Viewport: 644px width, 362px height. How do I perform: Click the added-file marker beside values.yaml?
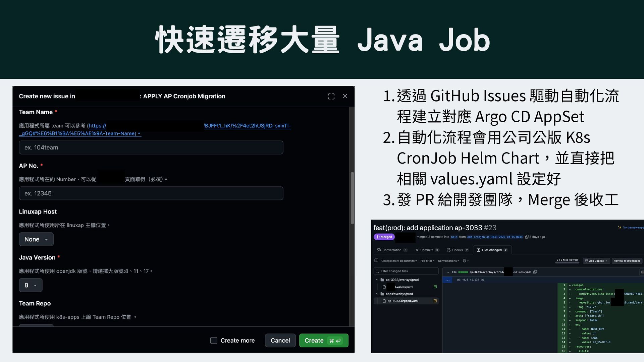(x=435, y=287)
